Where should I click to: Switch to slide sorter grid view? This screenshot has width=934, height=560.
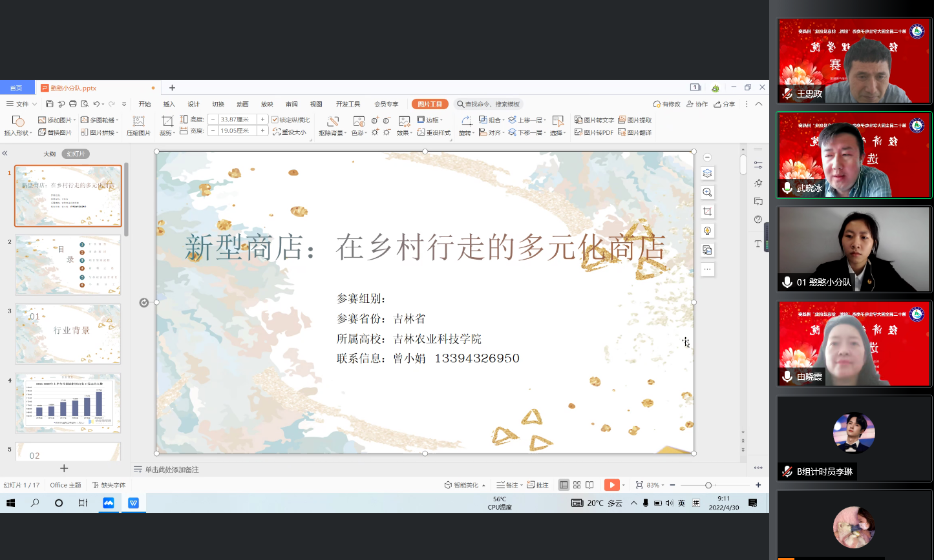pos(577,485)
